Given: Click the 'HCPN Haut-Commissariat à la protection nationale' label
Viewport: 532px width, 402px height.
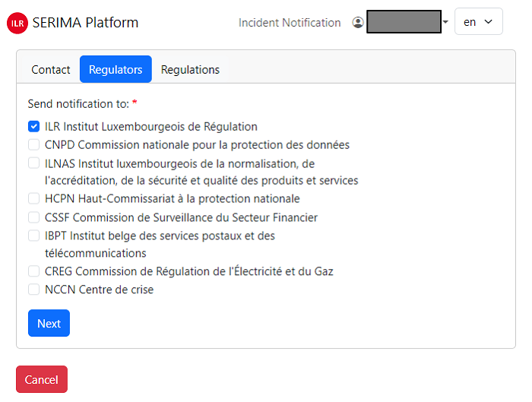Looking at the screenshot, I should tap(173, 198).
